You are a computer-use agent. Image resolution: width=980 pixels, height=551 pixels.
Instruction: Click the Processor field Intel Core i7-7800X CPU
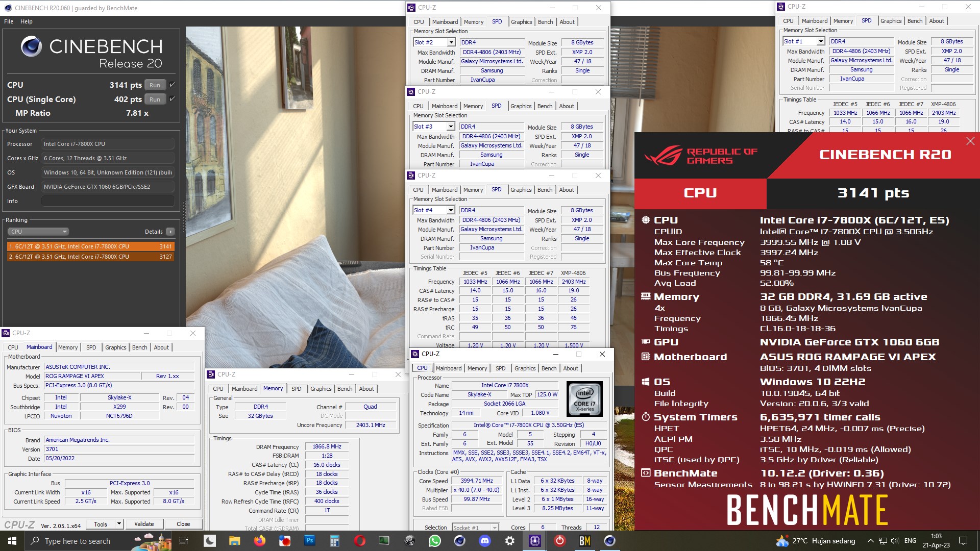click(108, 144)
